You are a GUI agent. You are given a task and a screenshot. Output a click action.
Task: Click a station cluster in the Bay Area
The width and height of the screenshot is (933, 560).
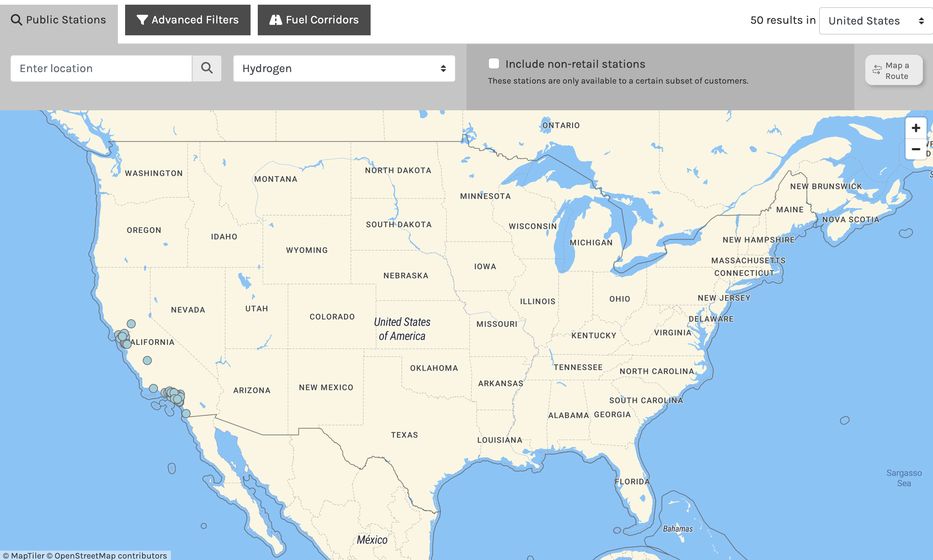click(x=122, y=337)
